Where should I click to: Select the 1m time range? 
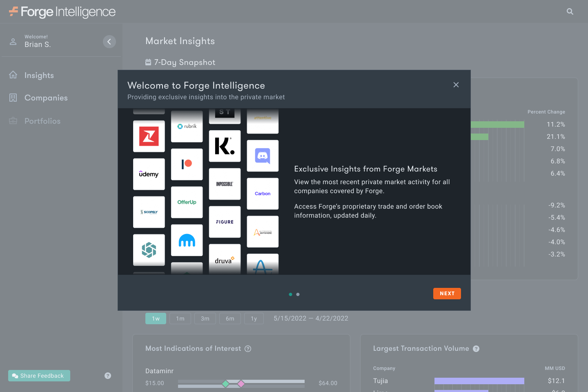click(180, 318)
